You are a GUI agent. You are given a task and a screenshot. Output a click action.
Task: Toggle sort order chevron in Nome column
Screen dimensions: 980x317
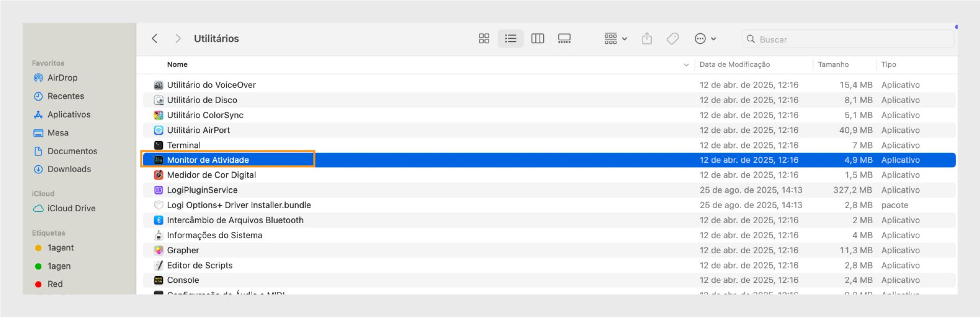coord(686,65)
